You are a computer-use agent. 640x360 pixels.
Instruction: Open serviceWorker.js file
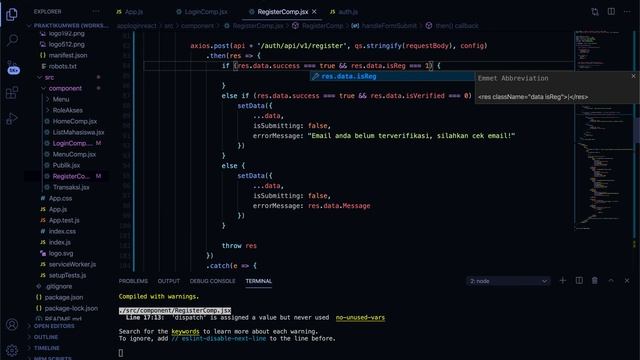[x=72, y=264]
